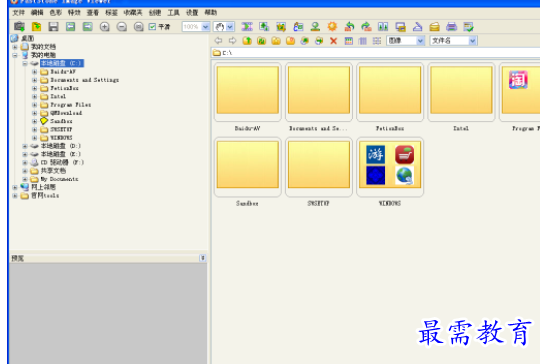Click the move to folder icon
This screenshot has width=540, height=364.
[319, 41]
